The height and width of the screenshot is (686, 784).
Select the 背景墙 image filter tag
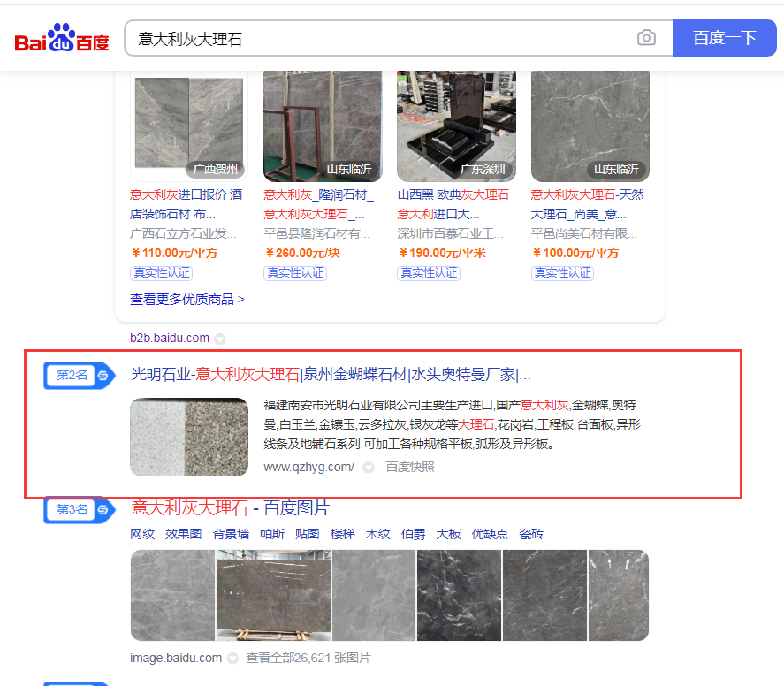tap(230, 534)
